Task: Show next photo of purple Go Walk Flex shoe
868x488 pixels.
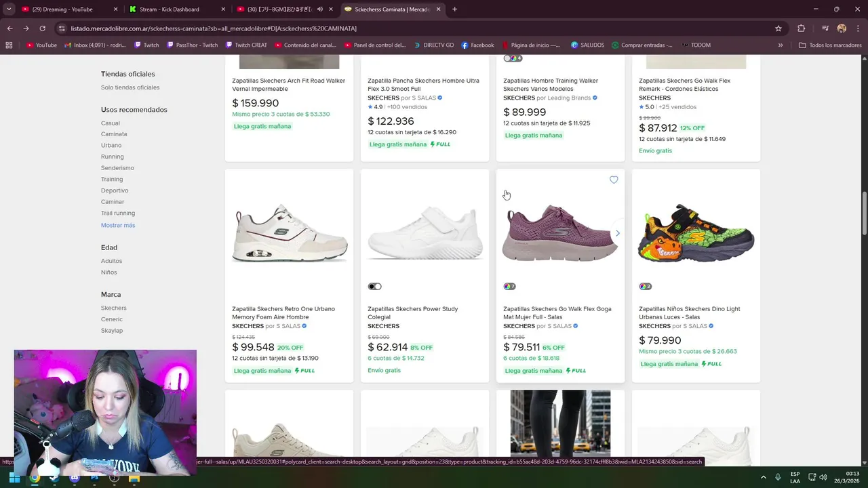Action: (617, 233)
